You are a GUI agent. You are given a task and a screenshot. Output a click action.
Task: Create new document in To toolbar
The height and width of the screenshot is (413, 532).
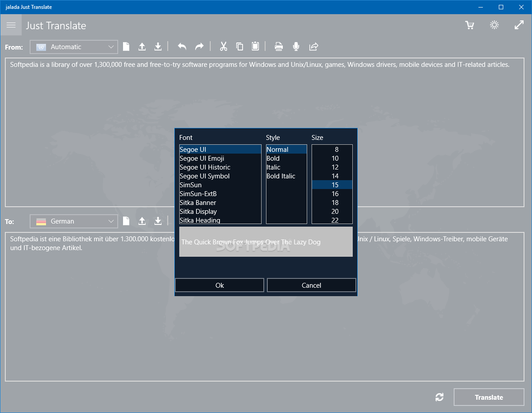126,221
